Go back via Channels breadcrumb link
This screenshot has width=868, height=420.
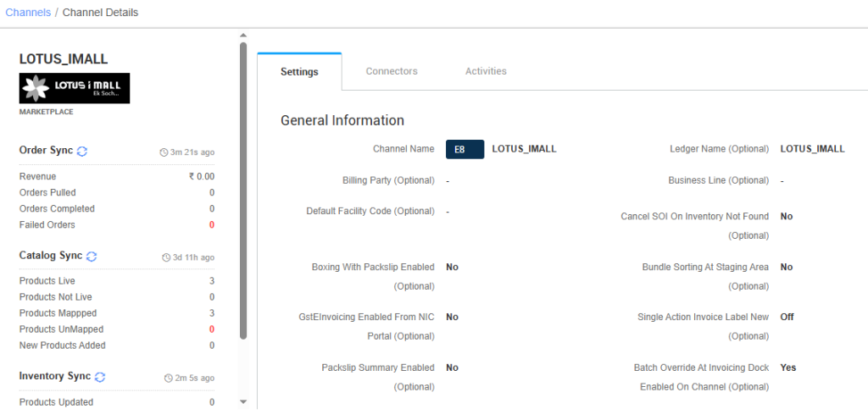coord(28,12)
